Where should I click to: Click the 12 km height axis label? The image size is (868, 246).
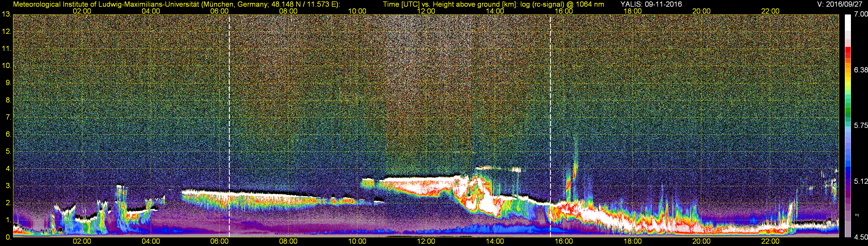tap(6, 32)
